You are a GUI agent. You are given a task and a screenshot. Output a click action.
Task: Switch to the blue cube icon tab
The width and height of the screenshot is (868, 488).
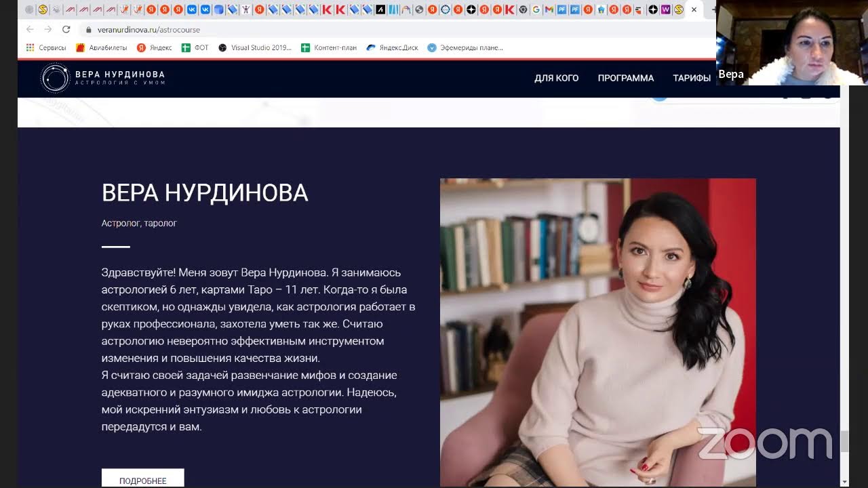point(218,9)
